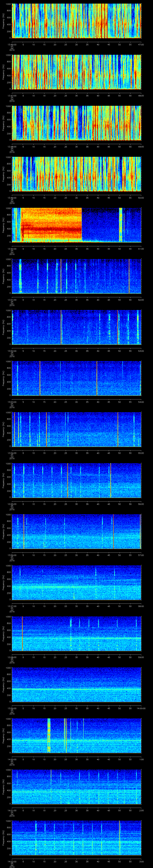The height and width of the screenshot is (868, 153).
Task: Select the spectrogram panel beginning at 13:46:00
Action: 77,21
